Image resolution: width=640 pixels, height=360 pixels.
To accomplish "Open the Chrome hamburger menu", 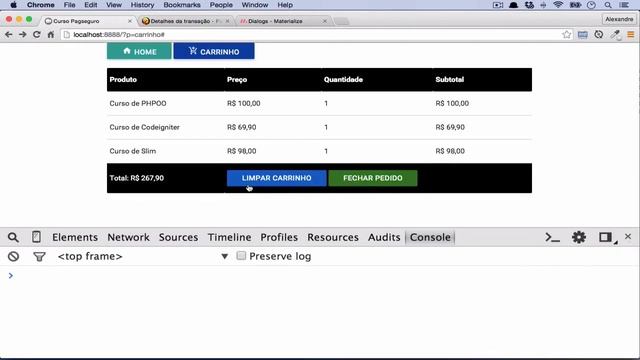I will (x=631, y=35).
